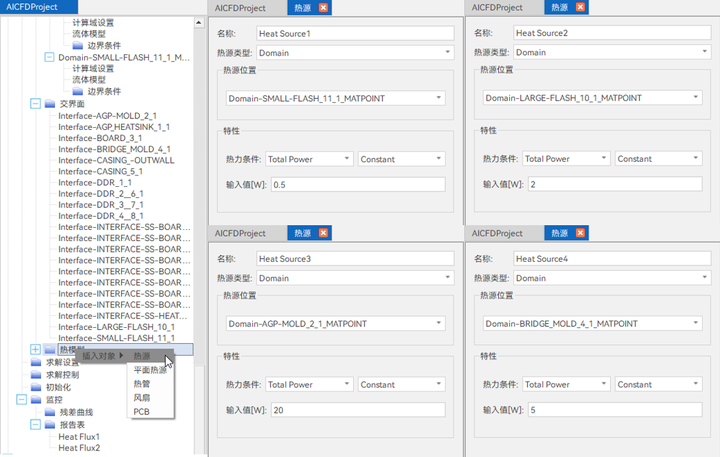This screenshot has height=457, width=720.
Task: Select Interface-DDR_4__8_1 in the tree
Action: tap(101, 216)
